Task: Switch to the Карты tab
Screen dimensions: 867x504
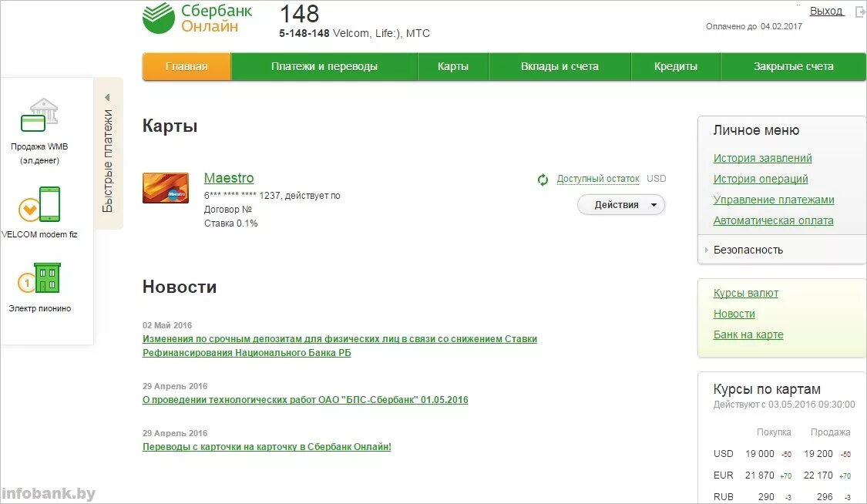Action: click(x=453, y=66)
